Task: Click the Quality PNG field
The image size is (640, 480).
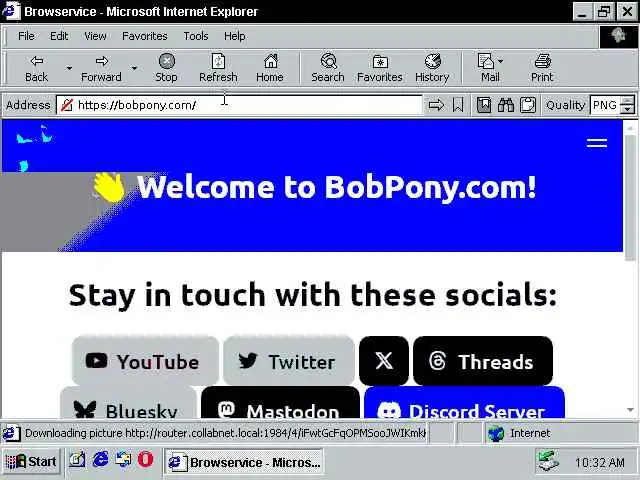Action: point(605,105)
